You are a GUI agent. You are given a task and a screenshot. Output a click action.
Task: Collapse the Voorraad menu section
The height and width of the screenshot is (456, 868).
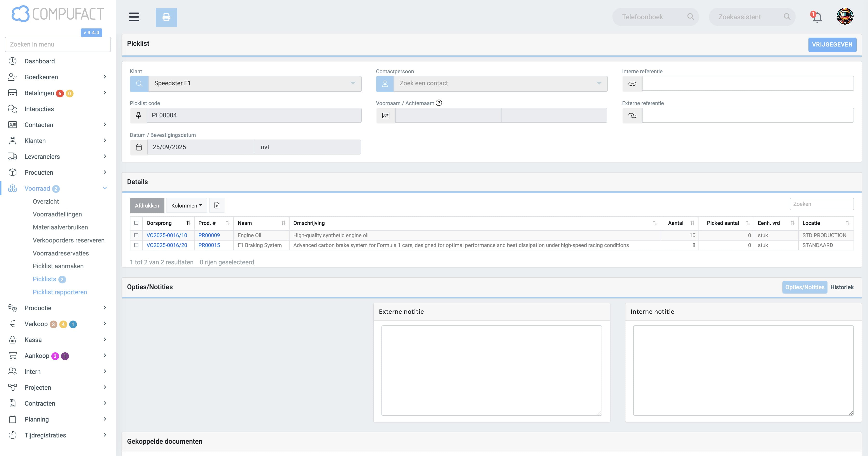pyautogui.click(x=105, y=188)
